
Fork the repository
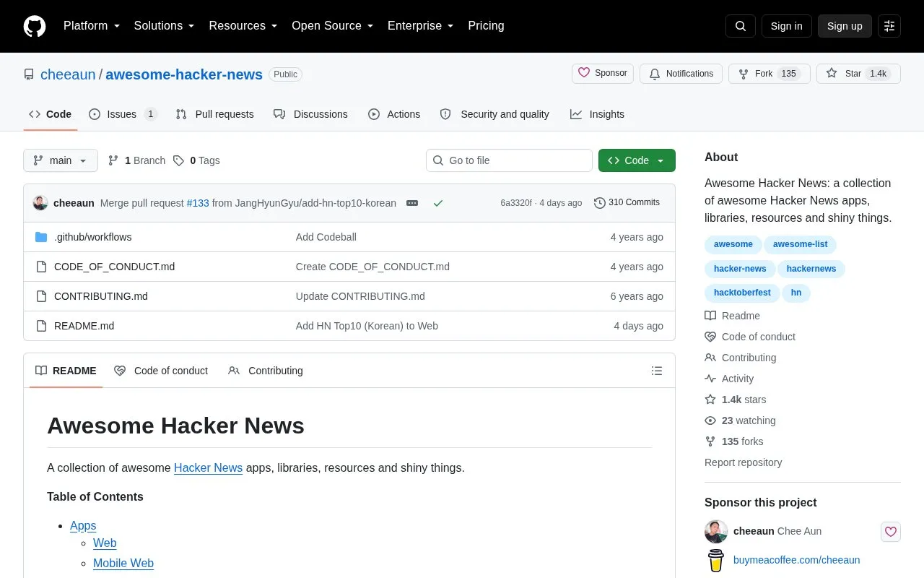pos(770,74)
